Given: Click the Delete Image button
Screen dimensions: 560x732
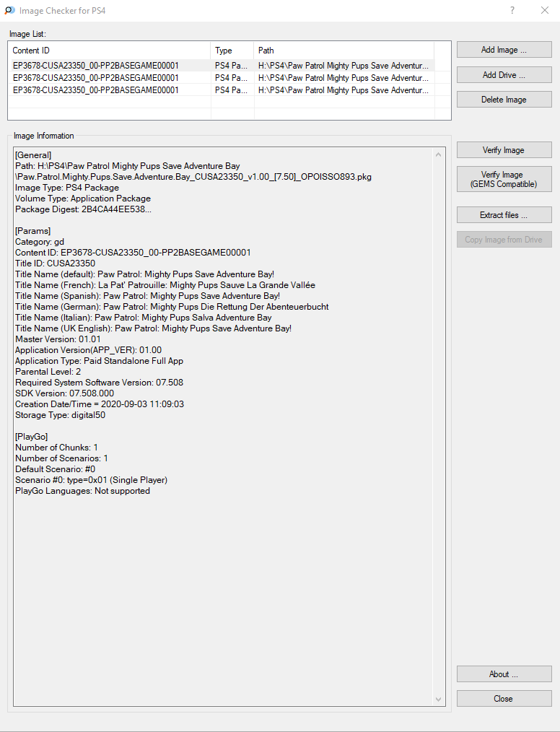Looking at the screenshot, I should [x=504, y=100].
